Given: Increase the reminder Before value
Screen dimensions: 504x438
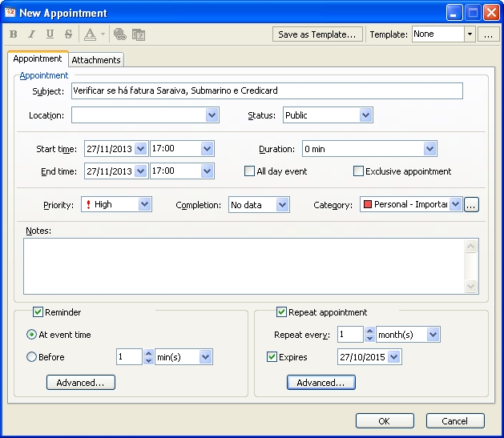Looking at the screenshot, I should (x=148, y=353).
